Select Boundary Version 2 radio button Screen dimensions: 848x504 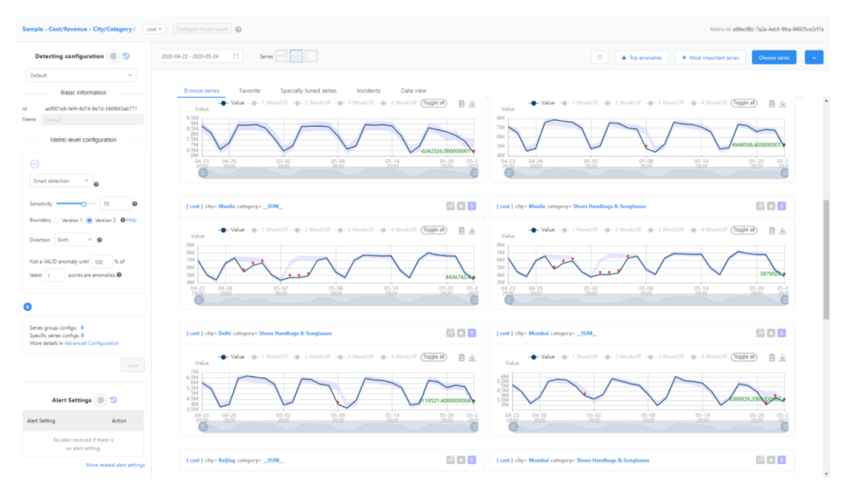pyautogui.click(x=90, y=220)
